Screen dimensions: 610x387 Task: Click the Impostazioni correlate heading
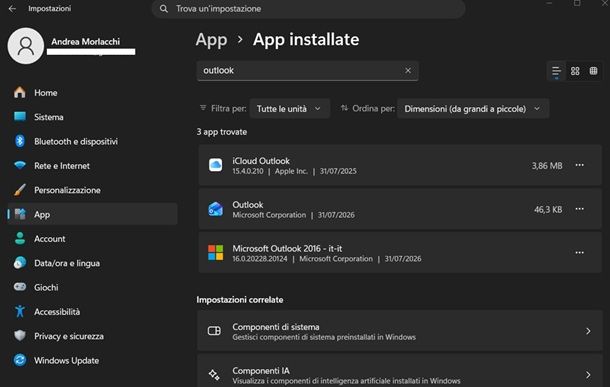click(240, 300)
